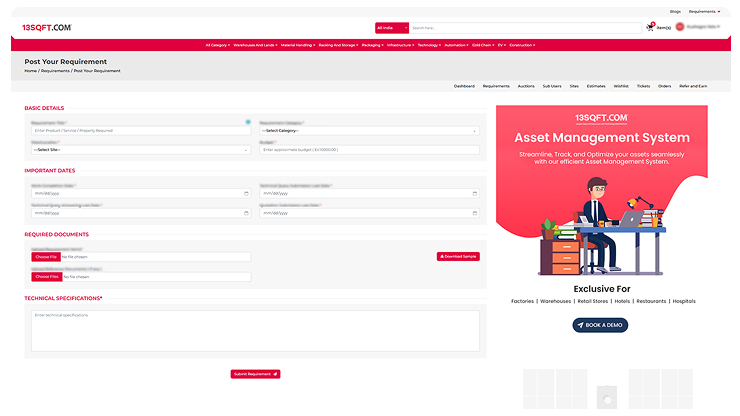
Task: Click the BOOK A DEMO button
Action: [600, 325]
